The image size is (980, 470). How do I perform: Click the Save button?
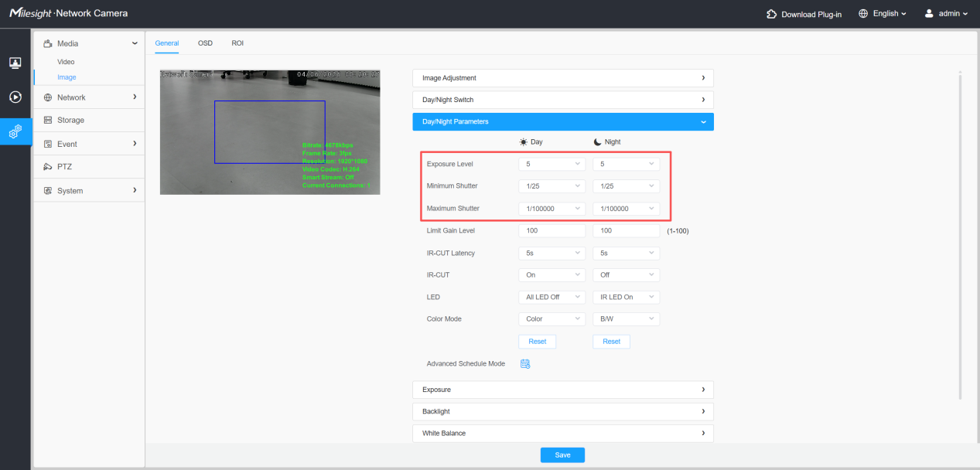[x=562, y=455]
